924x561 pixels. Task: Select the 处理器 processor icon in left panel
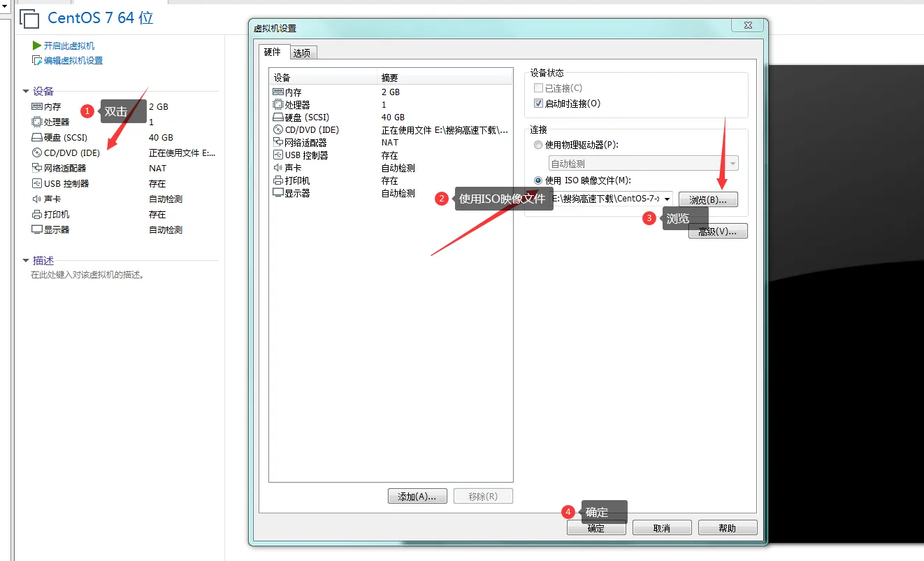click(37, 122)
